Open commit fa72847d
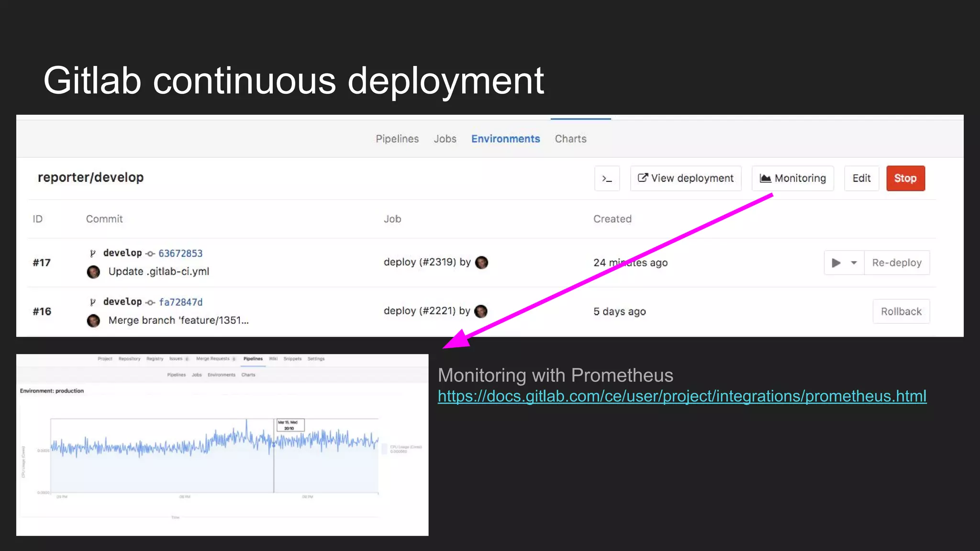Screen dimensions: 980x551 pyautogui.click(x=180, y=302)
